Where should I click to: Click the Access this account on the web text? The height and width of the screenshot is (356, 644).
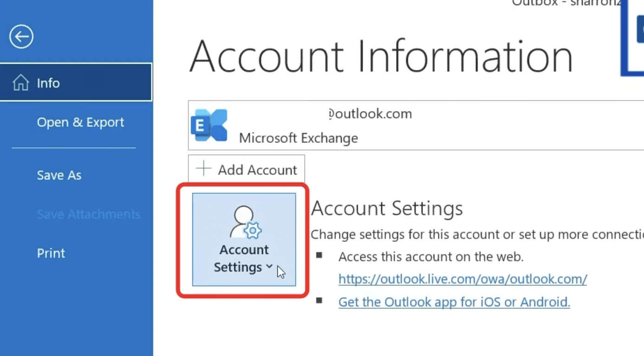431,257
